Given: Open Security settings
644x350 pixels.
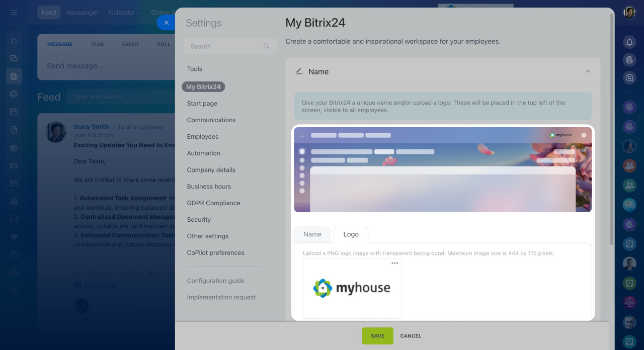Looking at the screenshot, I should 199,220.
